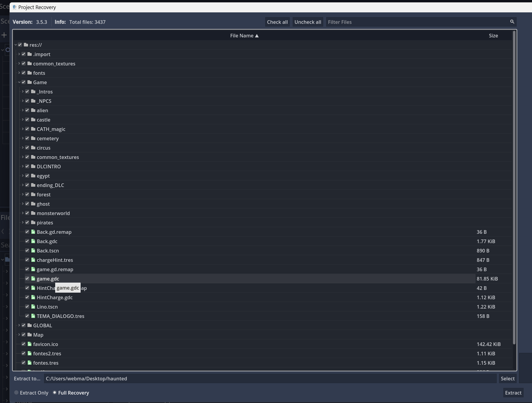Click the file icon beside game.gdc

pos(33,278)
